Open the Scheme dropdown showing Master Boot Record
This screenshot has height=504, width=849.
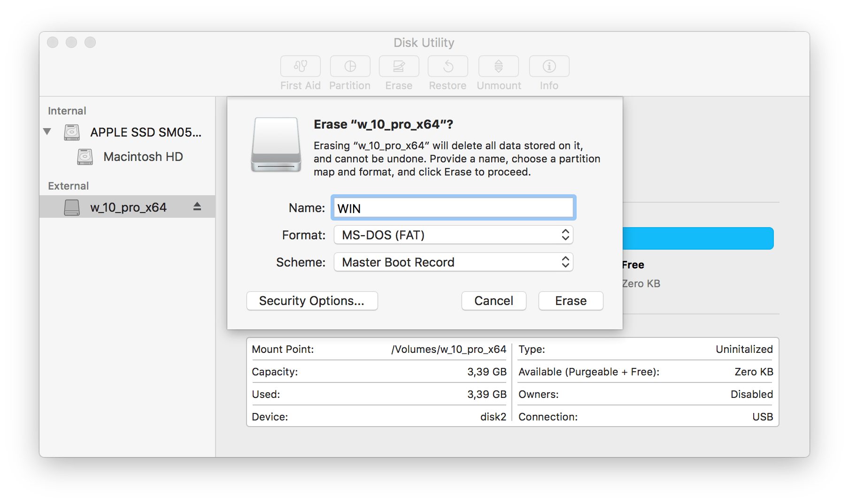coord(453,262)
